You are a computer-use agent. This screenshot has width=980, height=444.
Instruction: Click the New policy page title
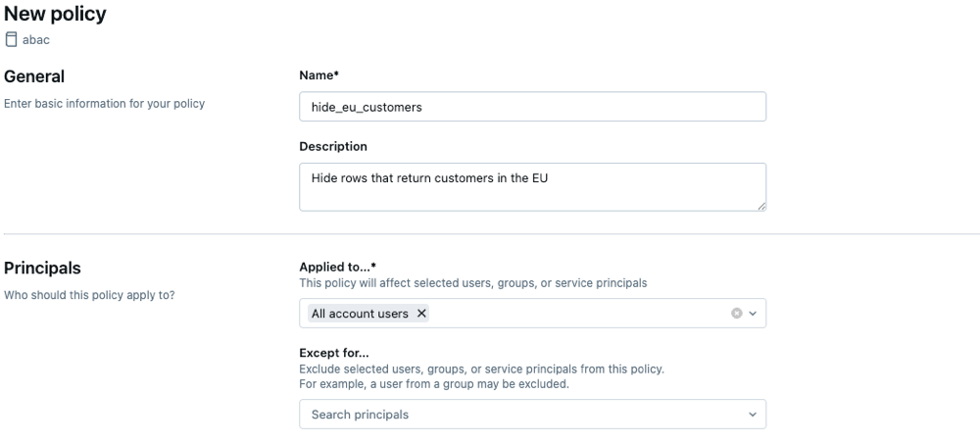click(56, 15)
